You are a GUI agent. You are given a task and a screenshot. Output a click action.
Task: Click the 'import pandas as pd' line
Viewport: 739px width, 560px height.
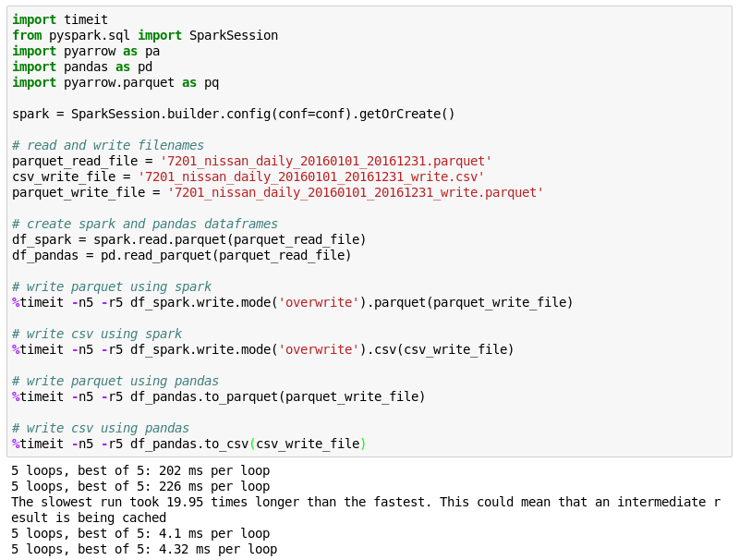(x=82, y=67)
